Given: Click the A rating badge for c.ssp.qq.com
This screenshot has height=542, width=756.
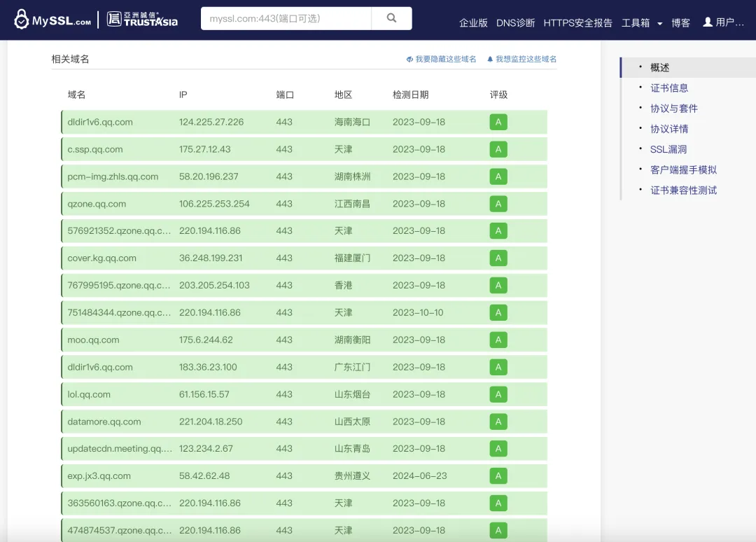Looking at the screenshot, I should point(498,149).
